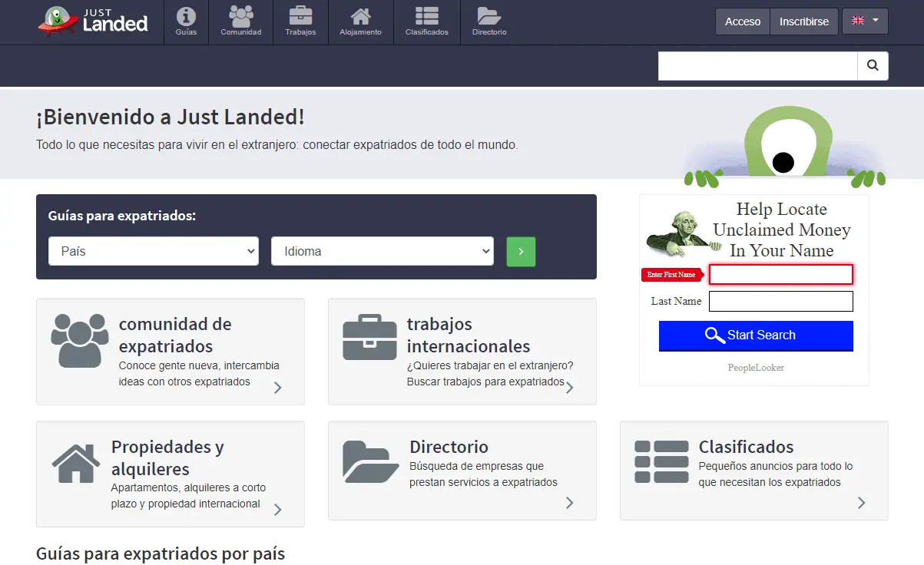Click the chevron on Propiedades y alquileres card
This screenshot has width=924, height=565.
coord(278,510)
